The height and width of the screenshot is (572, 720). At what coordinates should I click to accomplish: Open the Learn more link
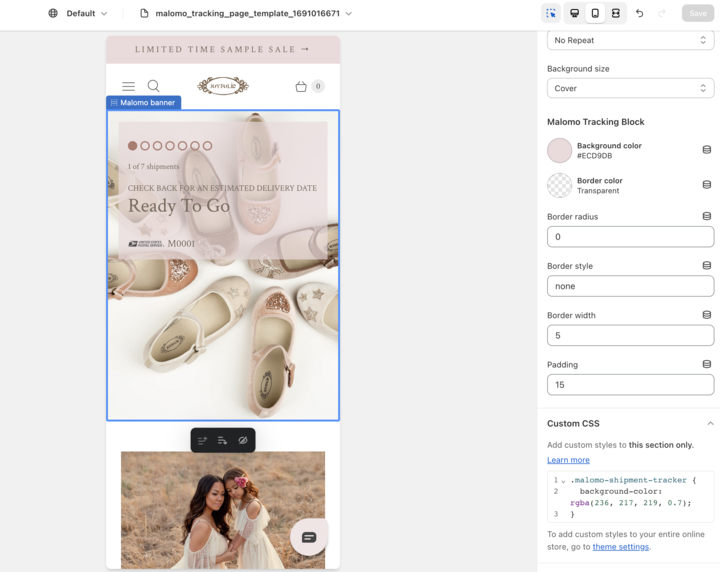[x=568, y=460]
